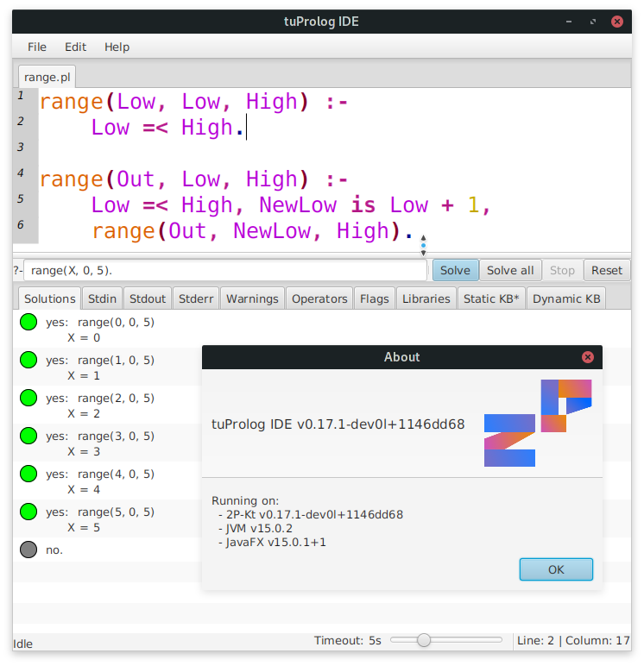The width and height of the screenshot is (644, 666).
Task: Click 'range(Out, NewLow, High).' on line 6
Action: pyautogui.click(x=252, y=231)
